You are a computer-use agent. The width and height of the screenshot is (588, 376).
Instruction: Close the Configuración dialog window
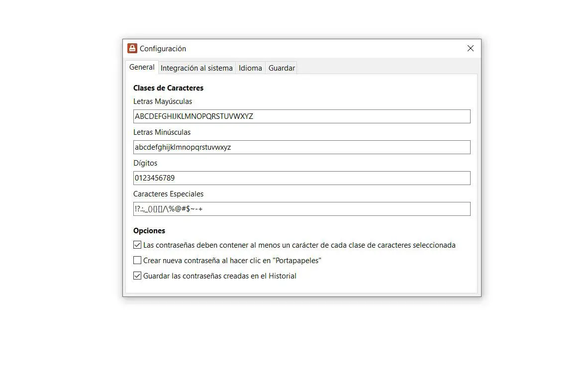pos(470,48)
